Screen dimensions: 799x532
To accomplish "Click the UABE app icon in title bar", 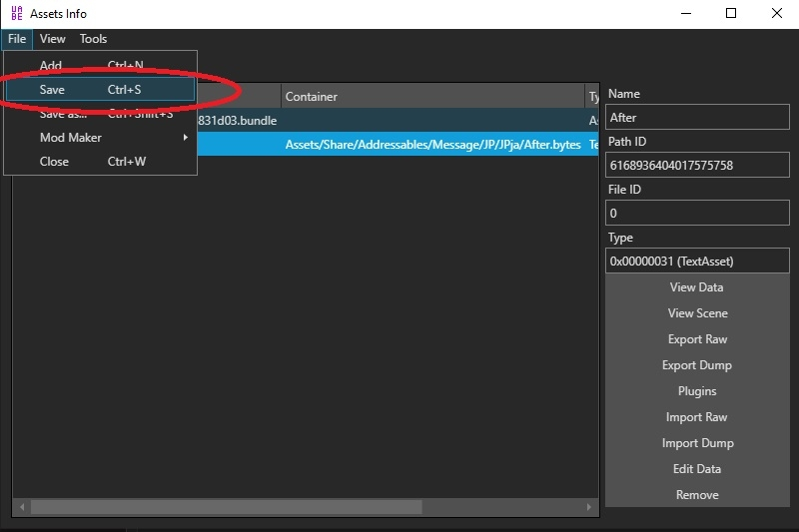I will pyautogui.click(x=15, y=14).
